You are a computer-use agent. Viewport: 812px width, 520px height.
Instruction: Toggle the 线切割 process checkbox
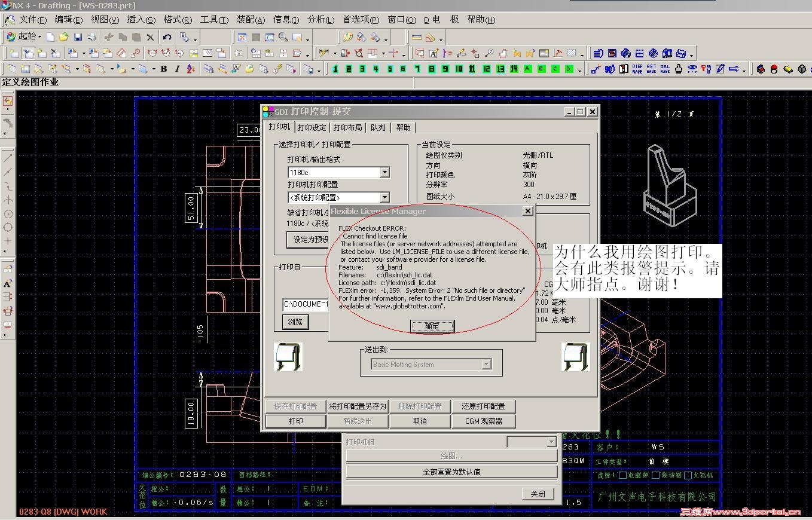(x=655, y=476)
